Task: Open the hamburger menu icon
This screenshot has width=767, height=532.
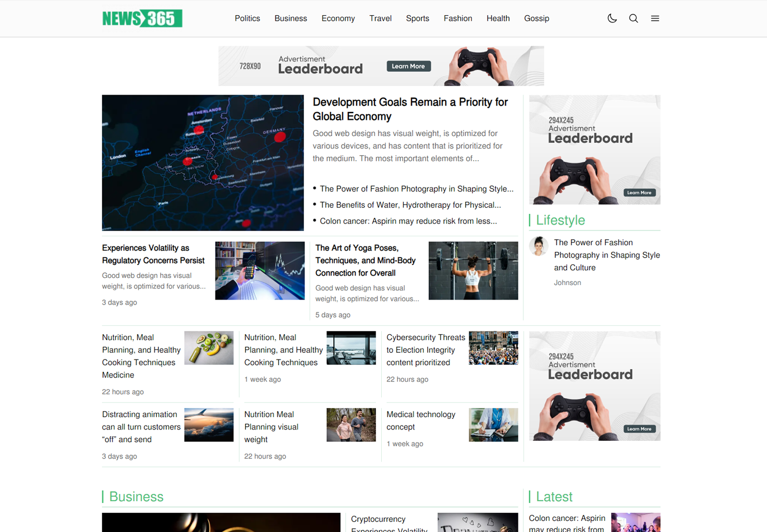Action: point(655,18)
